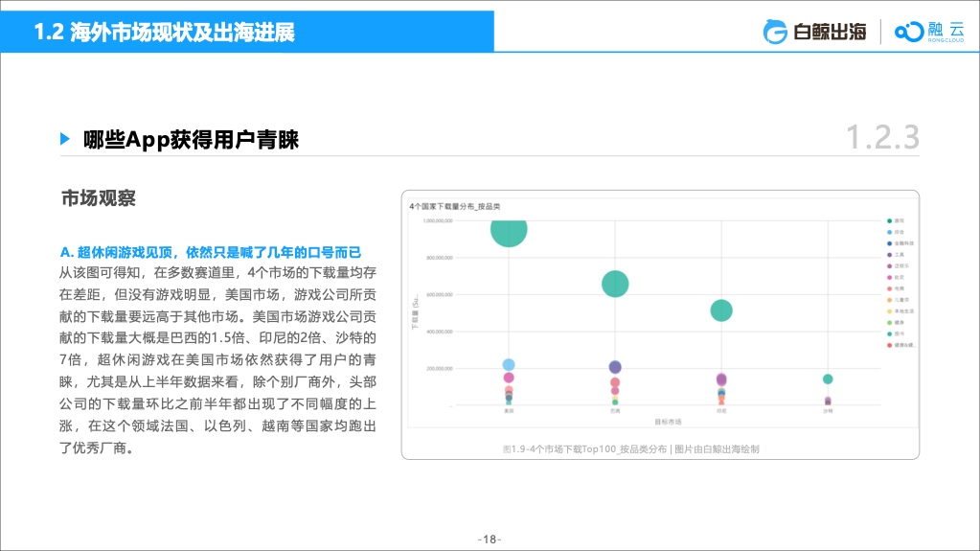
Task: Click the vertical 下载量 axis title
Action: coord(415,312)
